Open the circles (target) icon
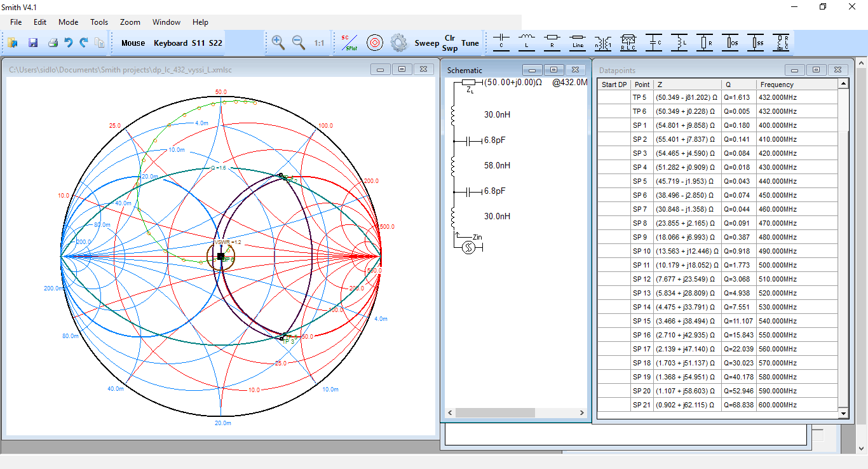The height and width of the screenshot is (469, 868). [x=375, y=43]
